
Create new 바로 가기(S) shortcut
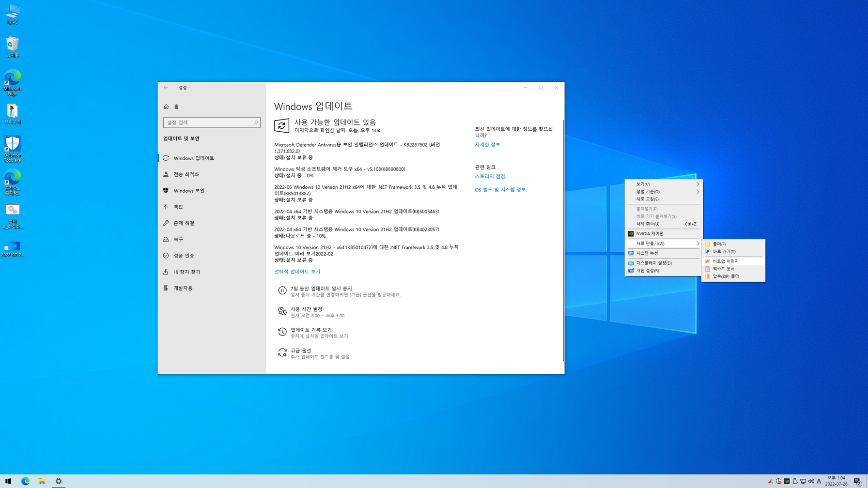point(733,252)
